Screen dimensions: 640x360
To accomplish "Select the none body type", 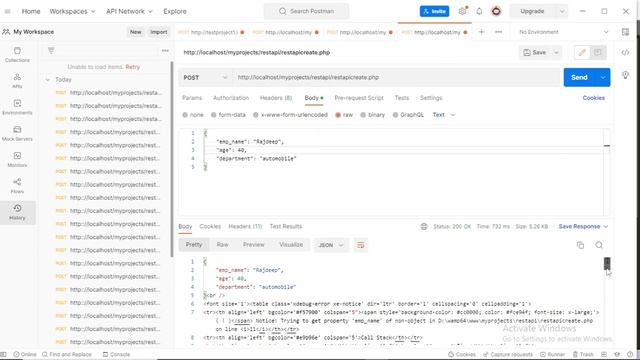I will click(x=193, y=115).
